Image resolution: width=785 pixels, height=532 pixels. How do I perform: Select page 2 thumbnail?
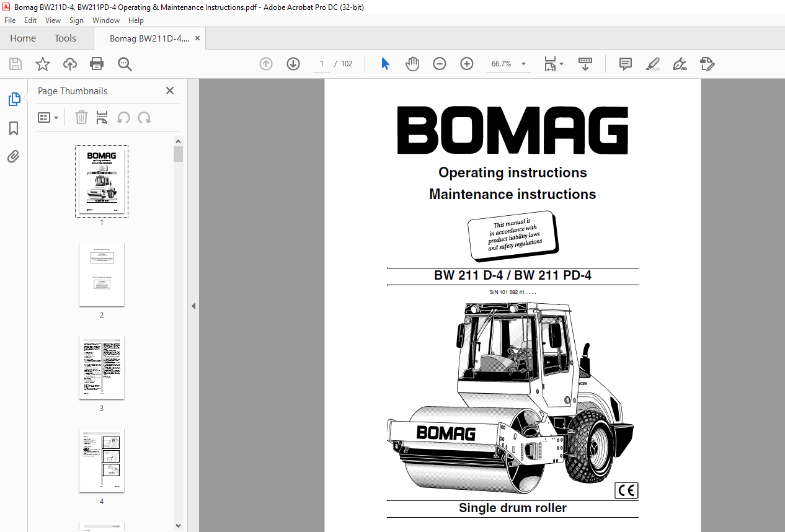pyautogui.click(x=102, y=274)
